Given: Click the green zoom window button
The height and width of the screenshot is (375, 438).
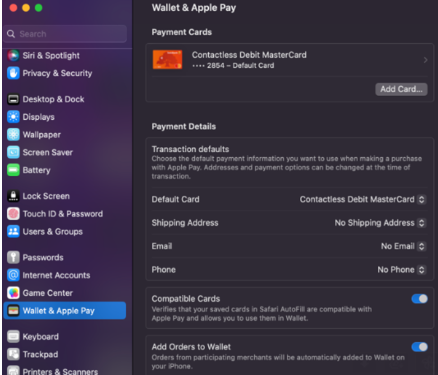Looking at the screenshot, I should click(39, 8).
